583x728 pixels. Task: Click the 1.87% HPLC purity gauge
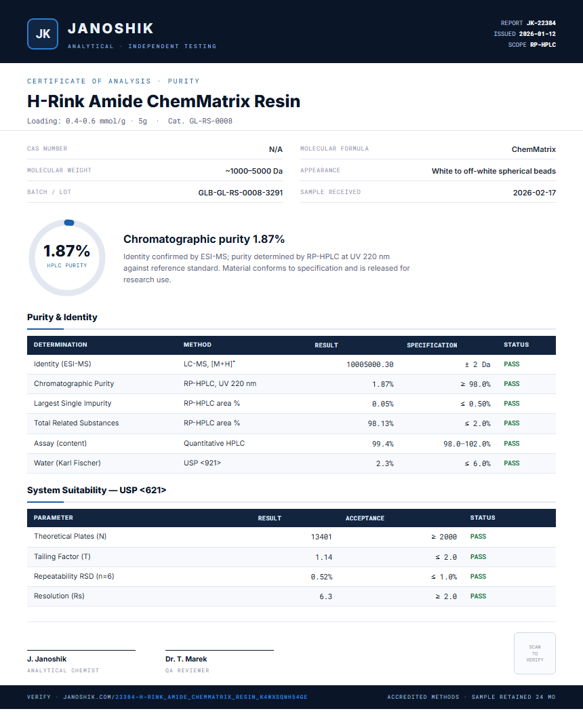(67, 258)
